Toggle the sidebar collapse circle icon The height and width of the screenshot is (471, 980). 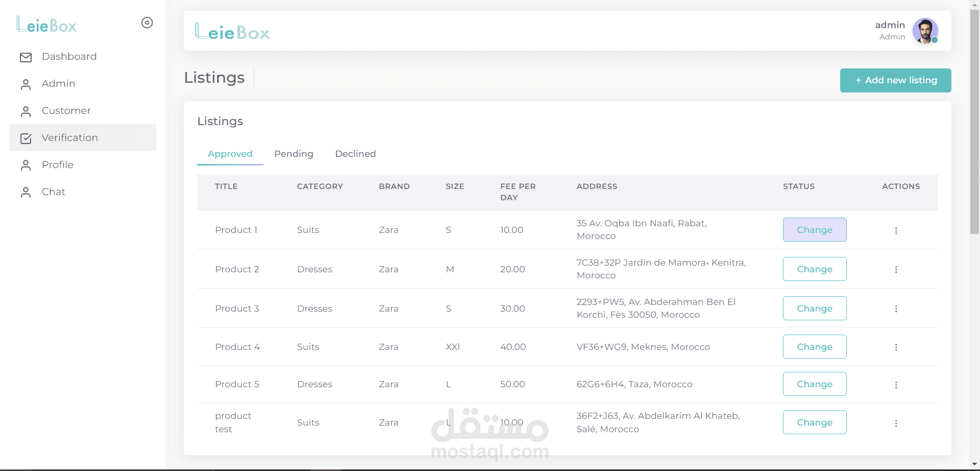pos(147,22)
